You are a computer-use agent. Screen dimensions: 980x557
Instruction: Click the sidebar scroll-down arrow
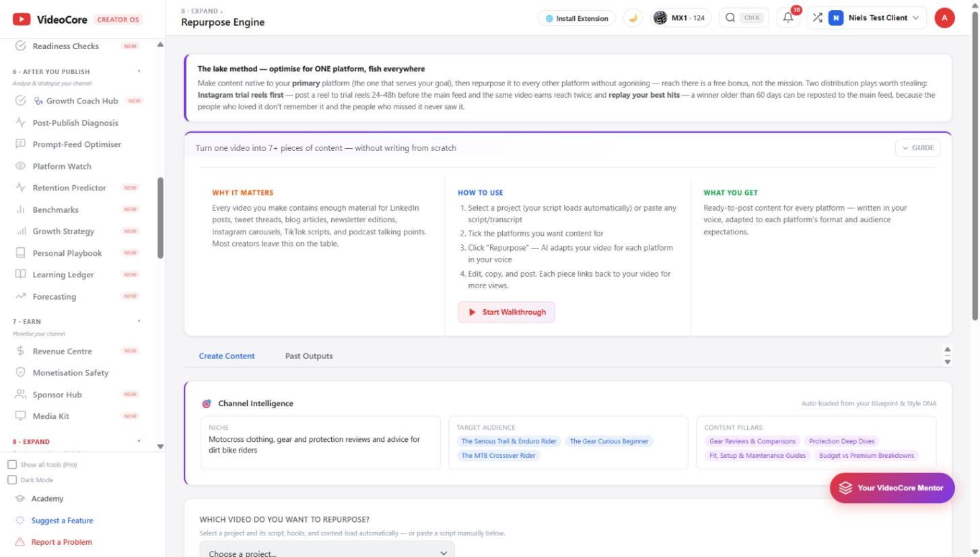[160, 447]
